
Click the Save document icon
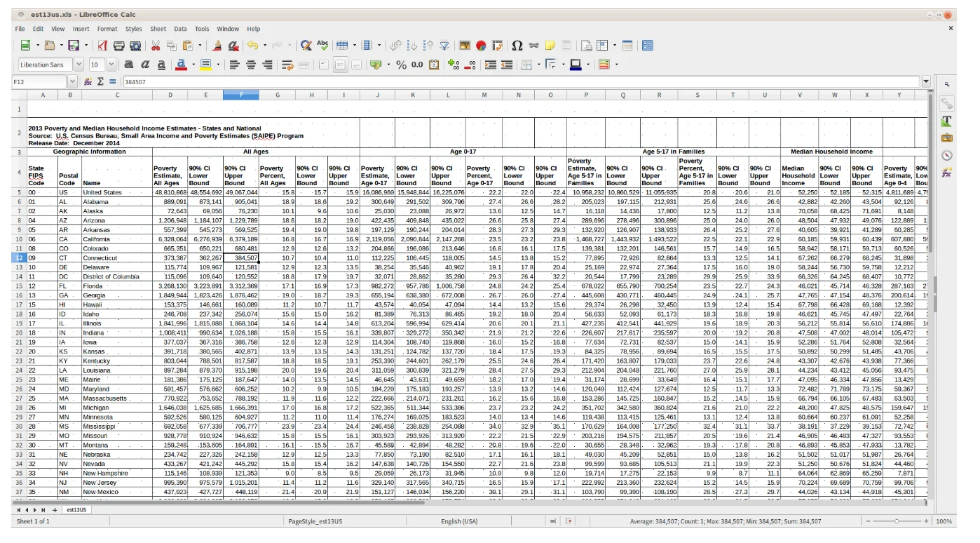[73, 46]
